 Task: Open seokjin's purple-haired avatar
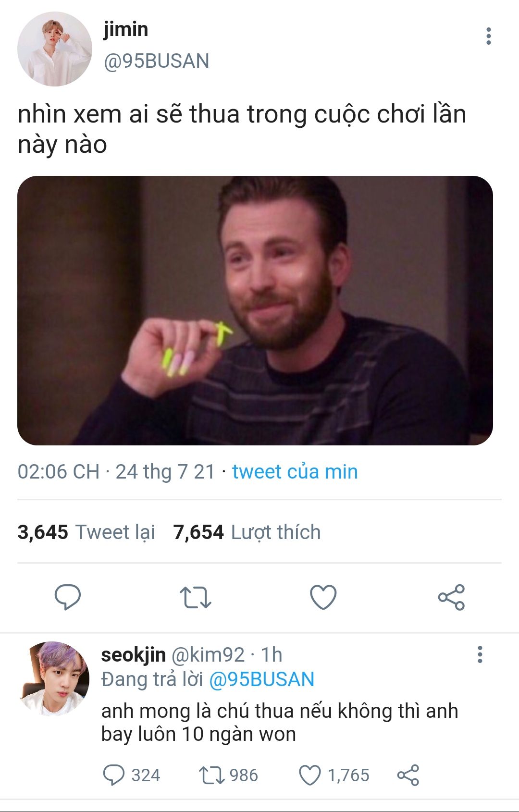coord(55,678)
